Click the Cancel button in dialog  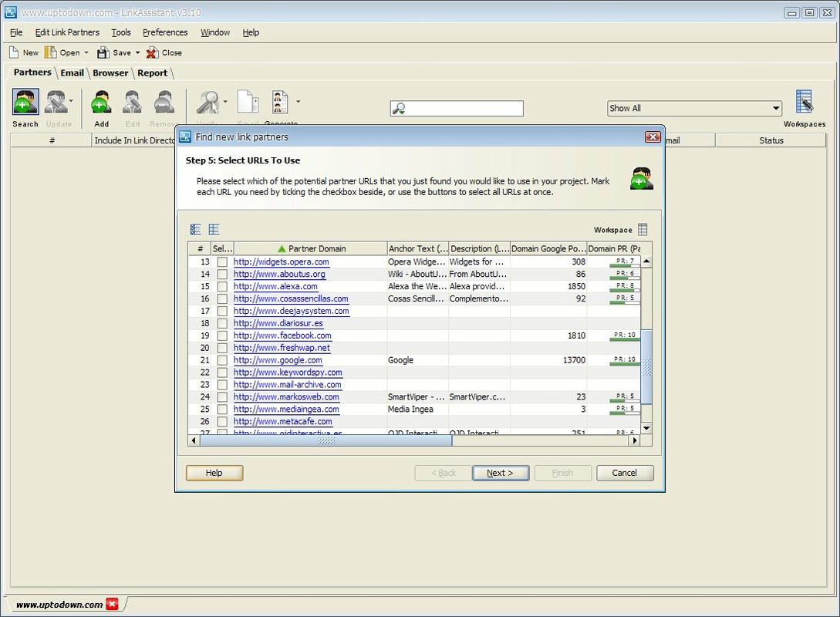coord(625,473)
